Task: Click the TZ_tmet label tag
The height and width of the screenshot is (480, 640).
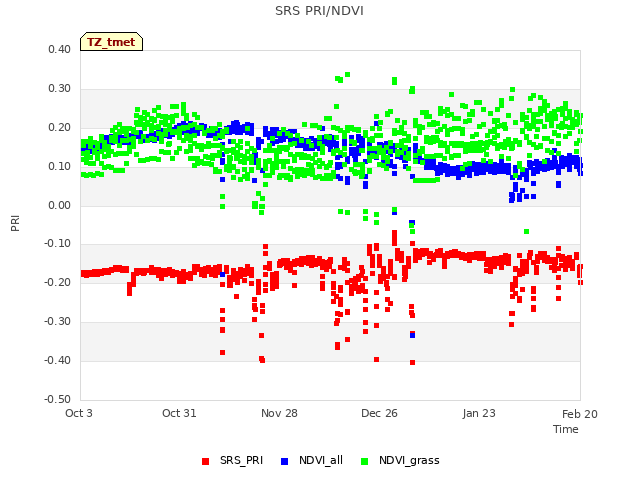Action: pyautogui.click(x=111, y=42)
